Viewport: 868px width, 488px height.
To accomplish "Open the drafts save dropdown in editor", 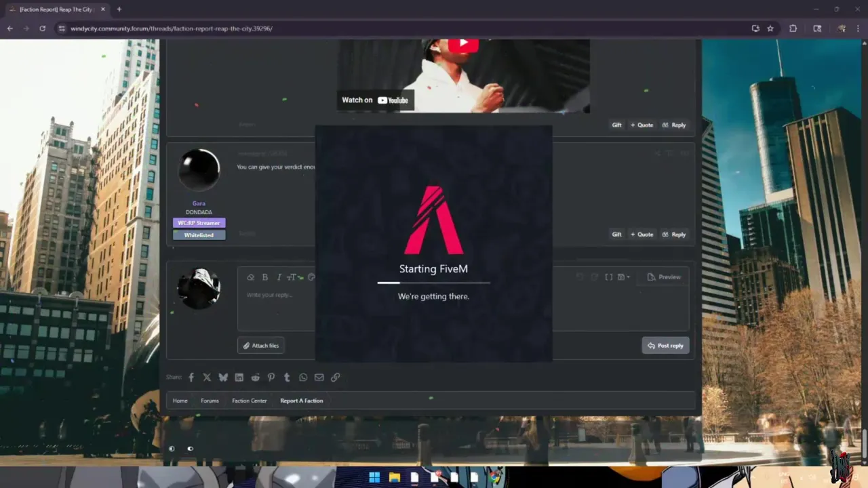I will coord(623,277).
